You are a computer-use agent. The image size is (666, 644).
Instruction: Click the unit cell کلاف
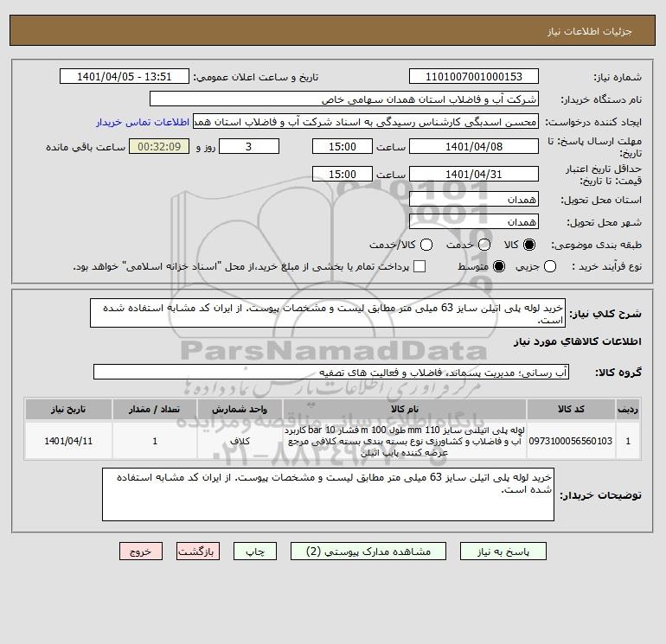240,441
